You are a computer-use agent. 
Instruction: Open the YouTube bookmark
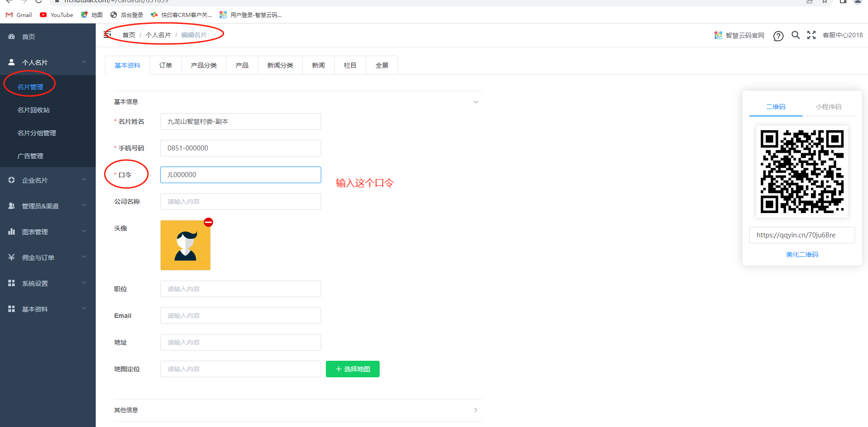[x=57, y=15]
